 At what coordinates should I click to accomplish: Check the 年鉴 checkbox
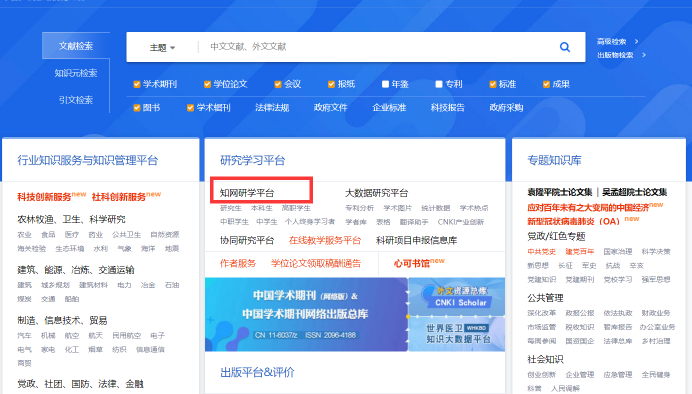click(385, 84)
